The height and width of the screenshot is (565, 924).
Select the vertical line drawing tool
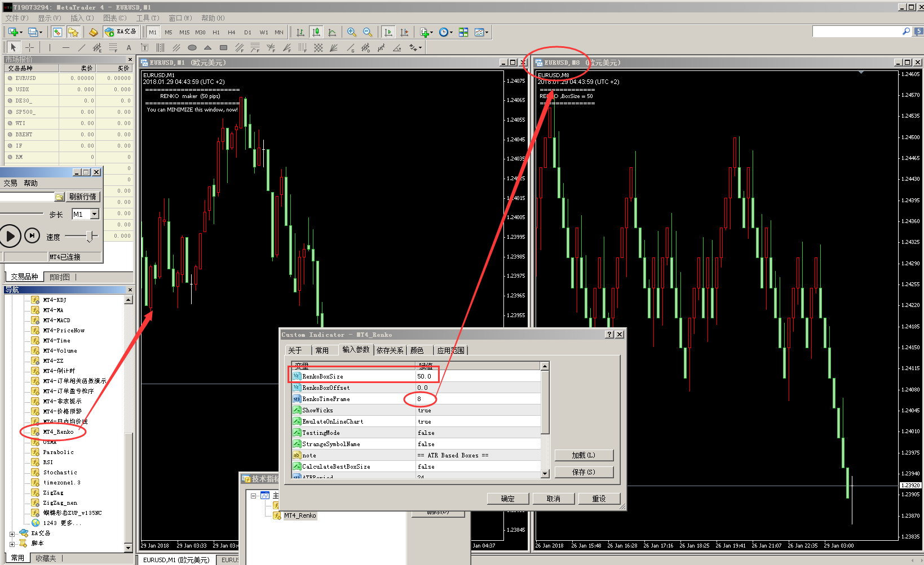click(50, 48)
